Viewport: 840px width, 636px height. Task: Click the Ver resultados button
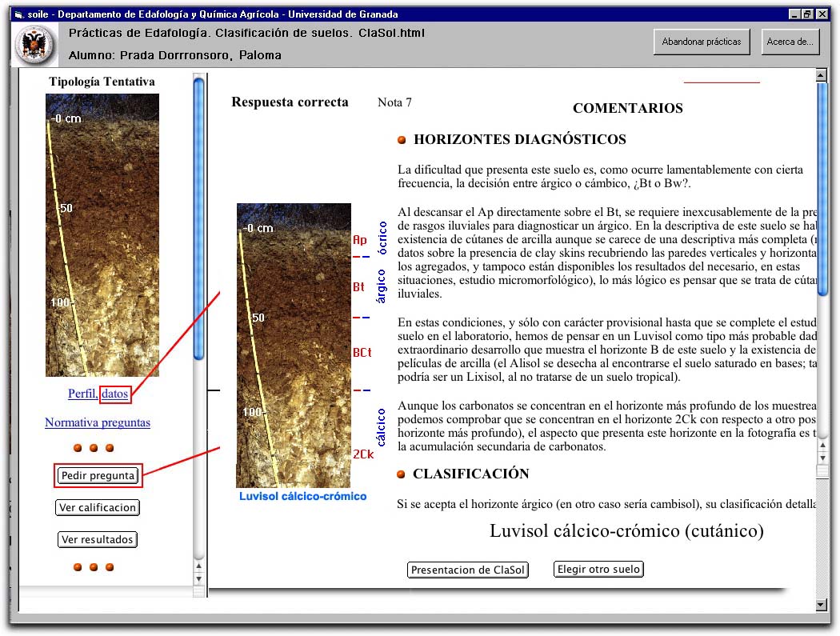click(97, 539)
